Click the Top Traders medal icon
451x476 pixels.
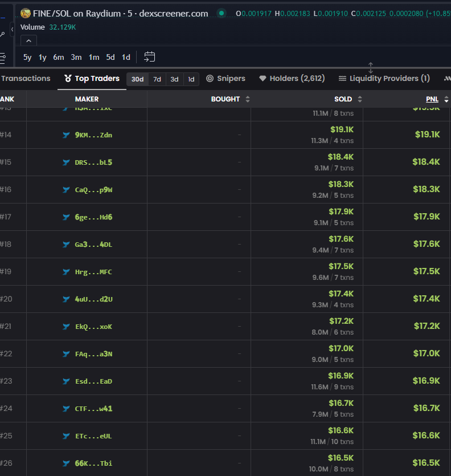click(68, 78)
